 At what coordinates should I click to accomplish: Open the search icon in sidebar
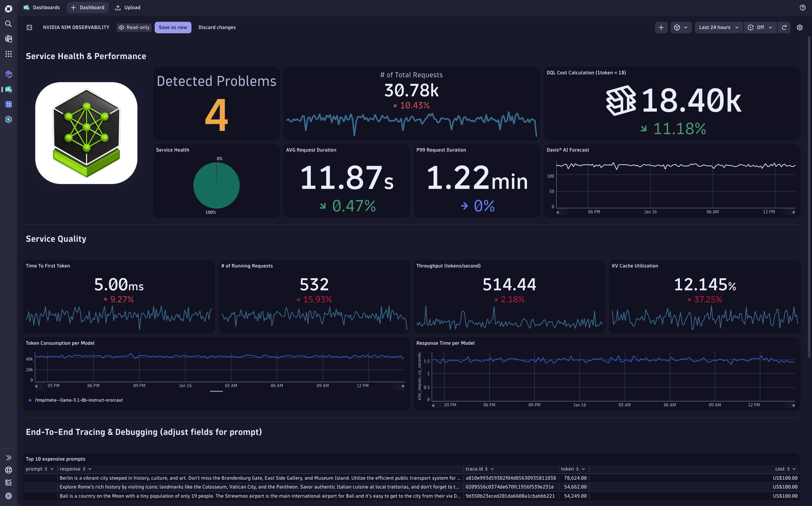(x=8, y=24)
